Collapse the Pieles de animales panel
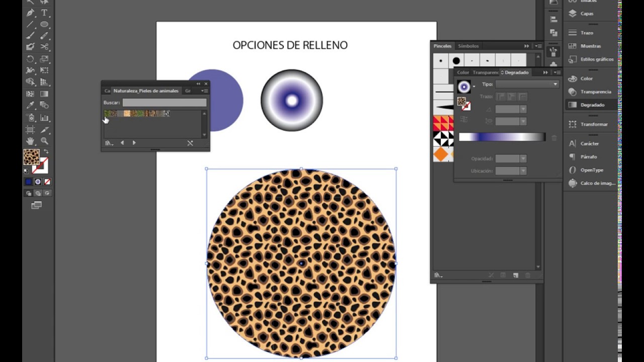Viewport: 644px width, 362px height. pyautogui.click(x=198, y=84)
